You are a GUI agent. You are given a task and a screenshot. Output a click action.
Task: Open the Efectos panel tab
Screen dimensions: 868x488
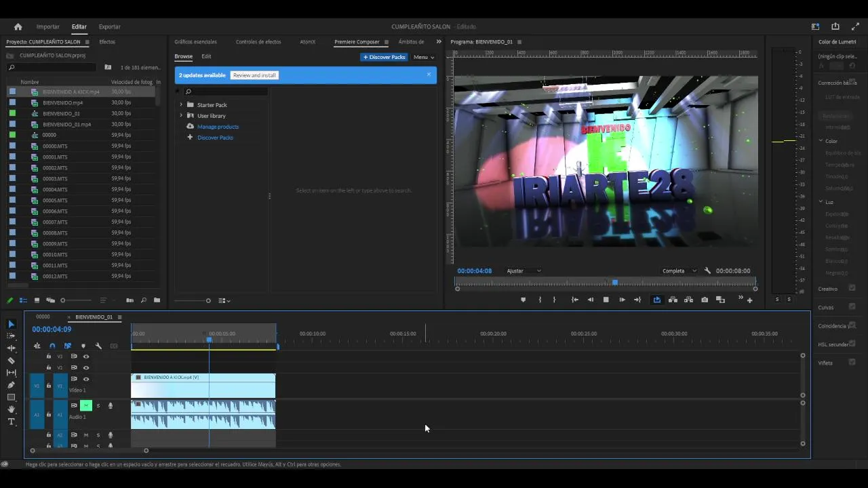click(x=107, y=41)
